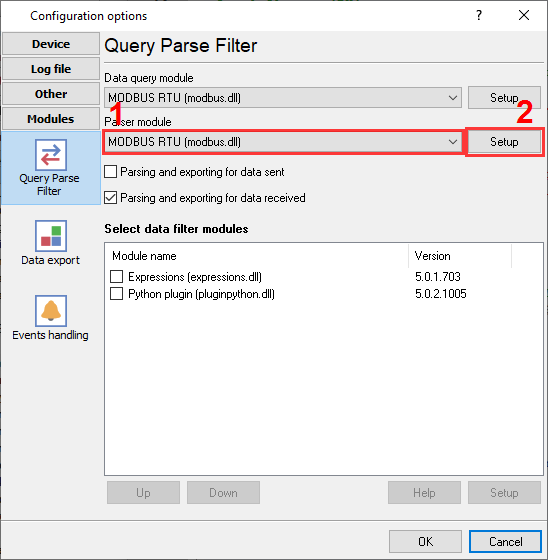Screen dimensions: 548x560
Task: Open the Query Parse Filter icon
Action: [51, 155]
